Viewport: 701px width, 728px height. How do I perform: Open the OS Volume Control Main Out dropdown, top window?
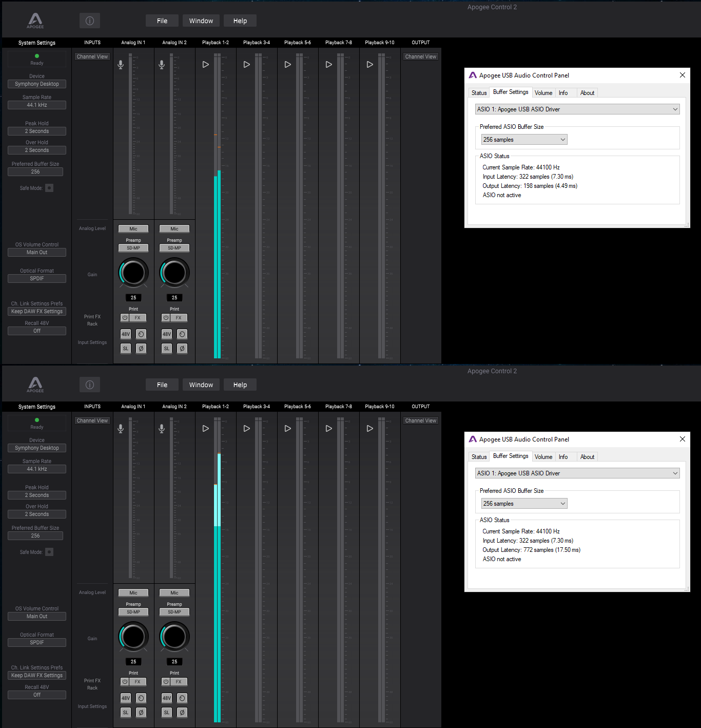37,253
